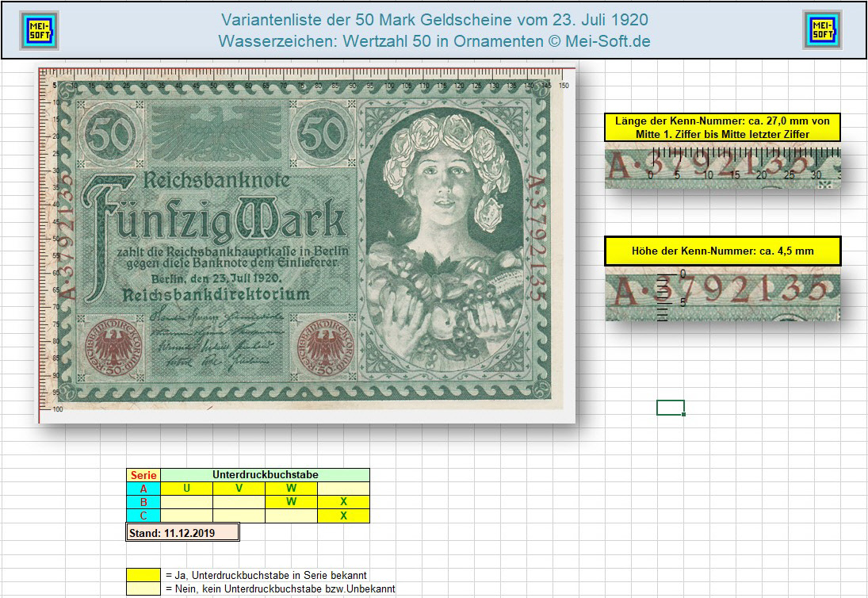Select the empty last cell in row A

(x=343, y=489)
